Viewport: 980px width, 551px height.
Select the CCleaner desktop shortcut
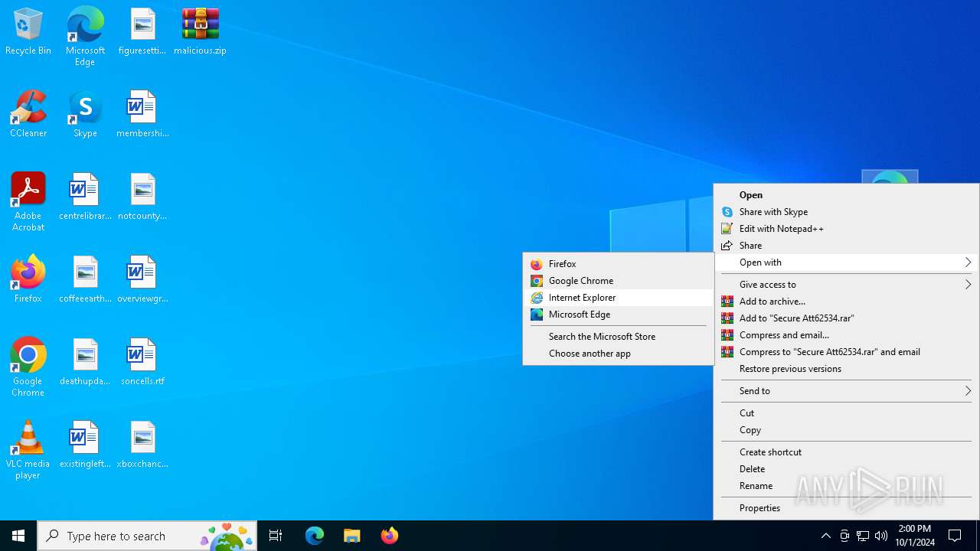pyautogui.click(x=28, y=115)
